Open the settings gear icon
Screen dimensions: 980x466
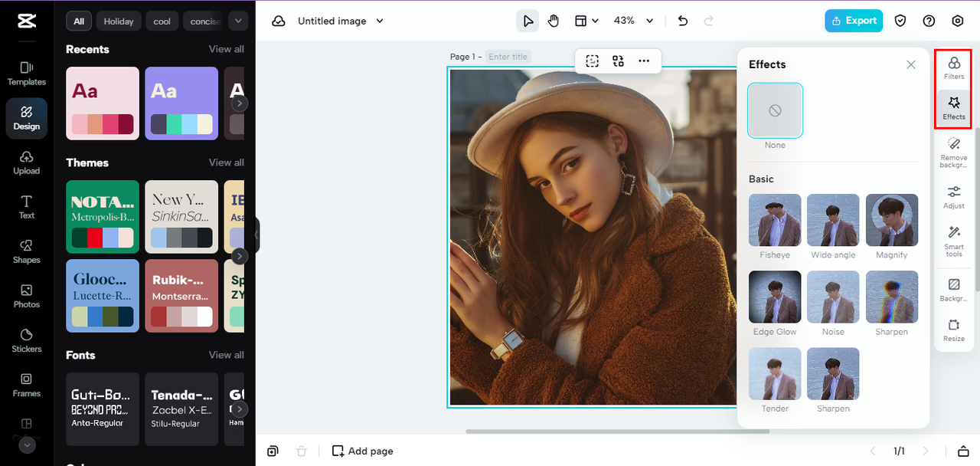point(958,21)
